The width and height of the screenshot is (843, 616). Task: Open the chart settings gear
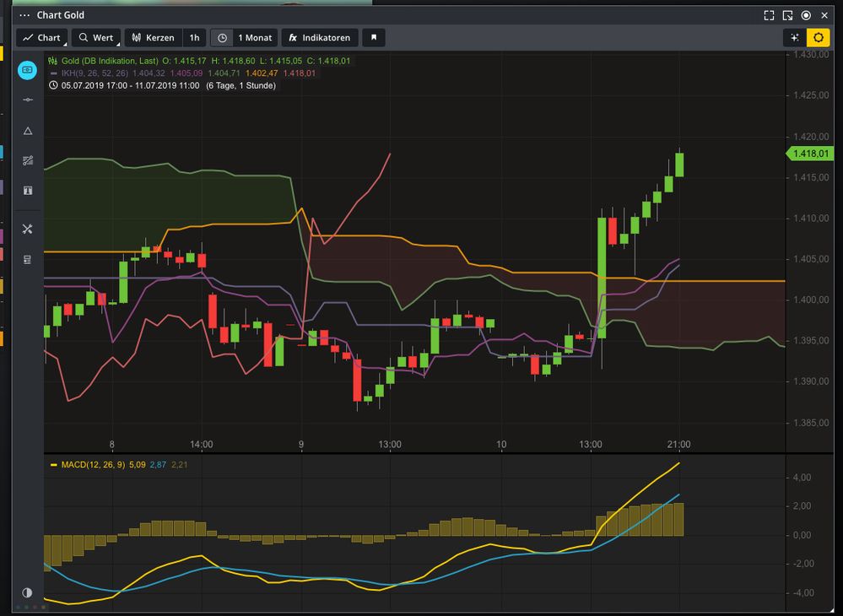(x=817, y=37)
